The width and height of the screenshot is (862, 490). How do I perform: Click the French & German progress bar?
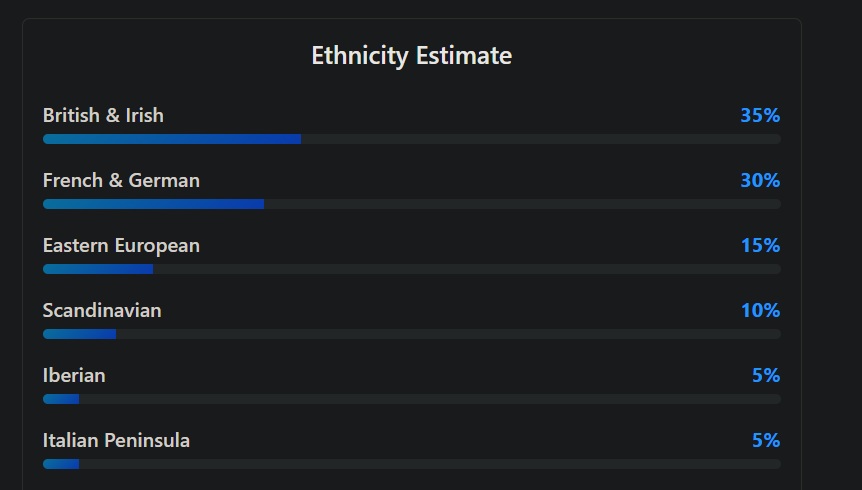click(x=412, y=204)
